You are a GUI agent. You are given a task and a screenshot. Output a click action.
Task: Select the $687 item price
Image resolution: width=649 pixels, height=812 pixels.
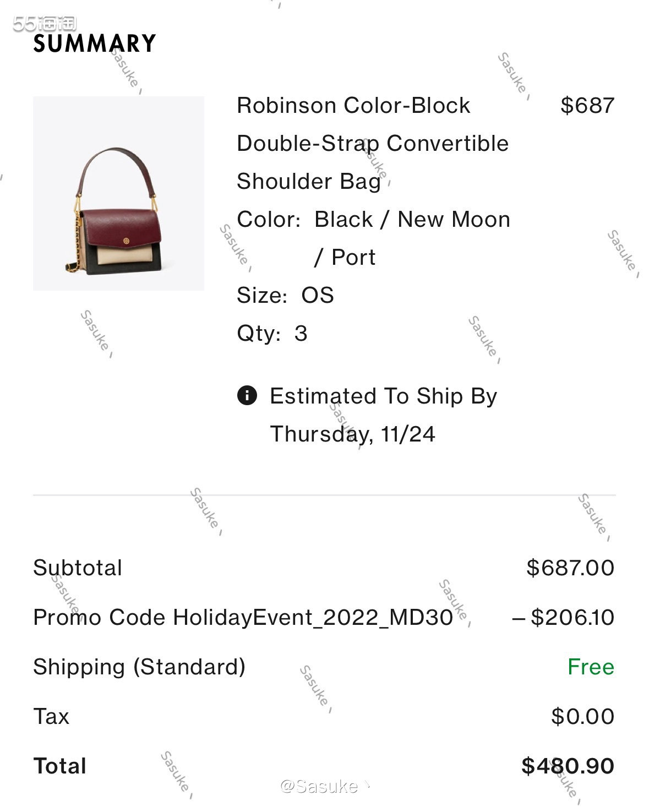[587, 105]
